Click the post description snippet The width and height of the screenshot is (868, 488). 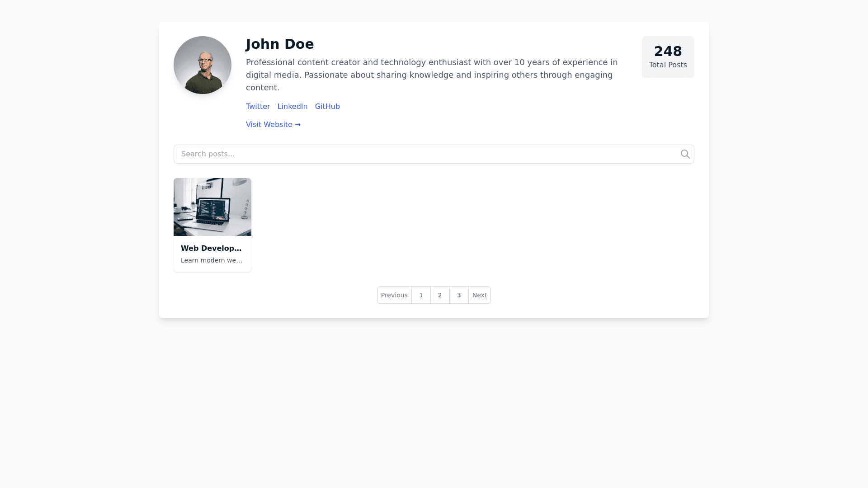[x=212, y=260]
